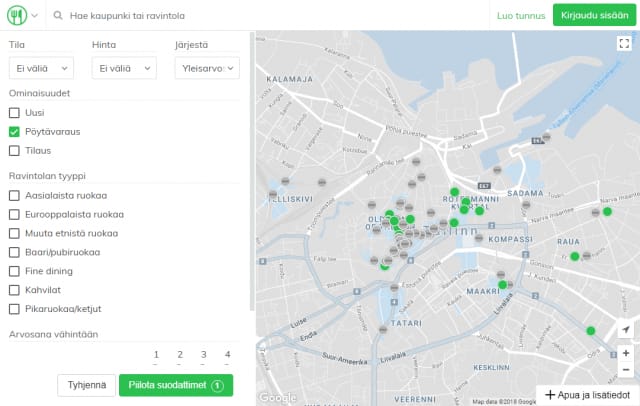Viewport: 640px width, 406px height.
Task: Set minimum rating to 3
Action: click(x=203, y=355)
